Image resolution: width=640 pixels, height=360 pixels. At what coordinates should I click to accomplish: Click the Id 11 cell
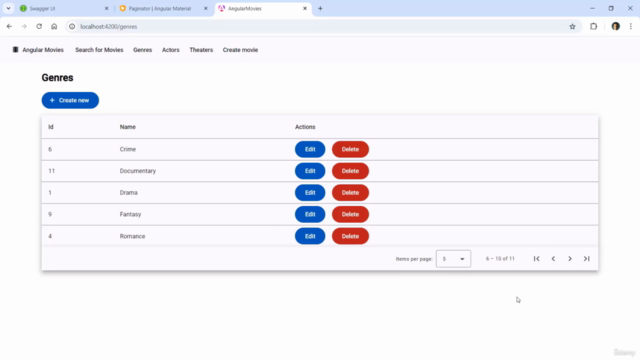click(x=51, y=171)
